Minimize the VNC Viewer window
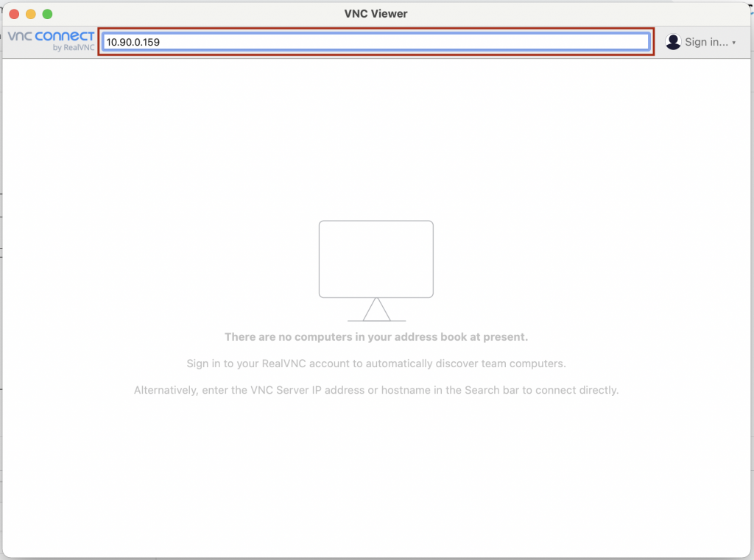This screenshot has height=560, width=754. coord(31,14)
